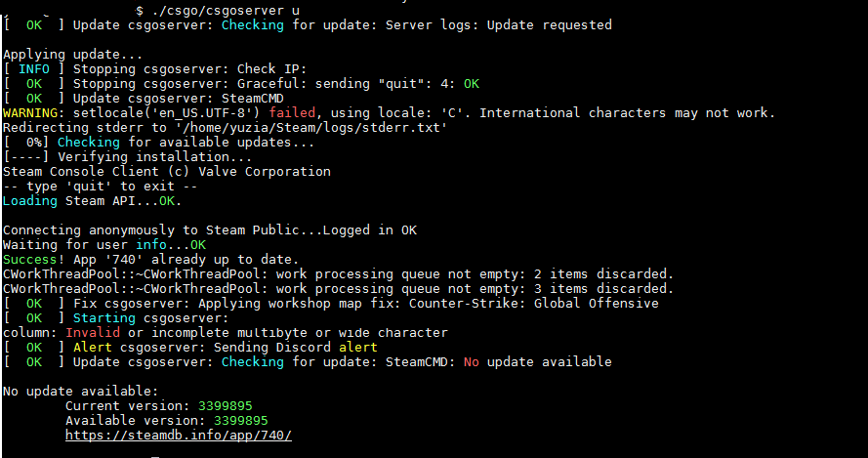868x458 pixels.
Task: Click 'Applying workshop map fix' line
Action: [330, 303]
